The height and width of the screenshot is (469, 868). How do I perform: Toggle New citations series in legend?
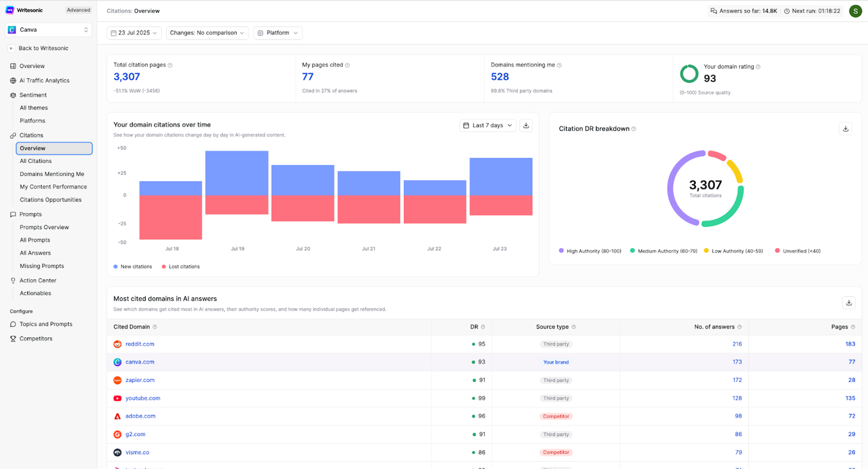click(x=132, y=267)
